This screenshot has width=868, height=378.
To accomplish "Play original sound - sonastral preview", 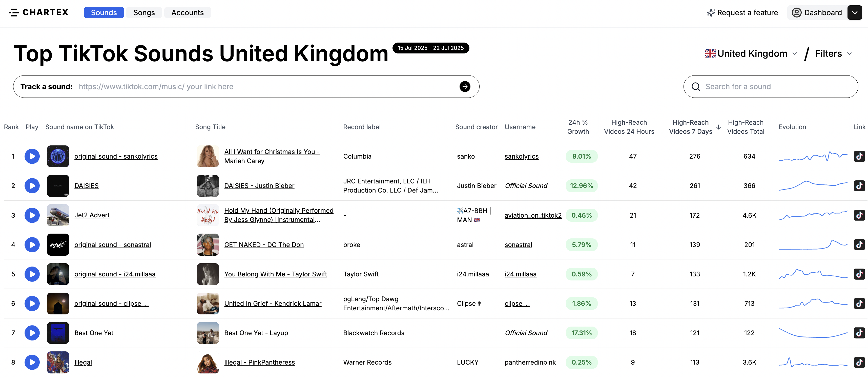I will [x=32, y=244].
